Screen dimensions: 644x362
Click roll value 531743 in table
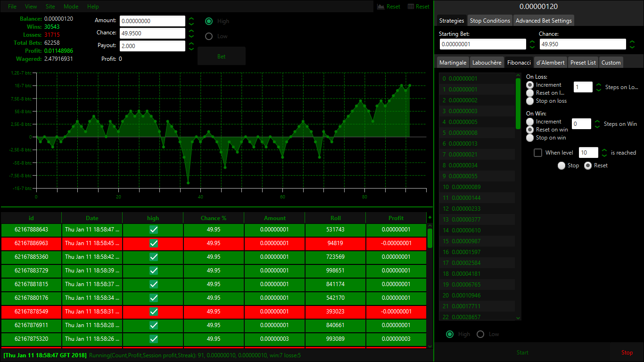[x=335, y=230]
